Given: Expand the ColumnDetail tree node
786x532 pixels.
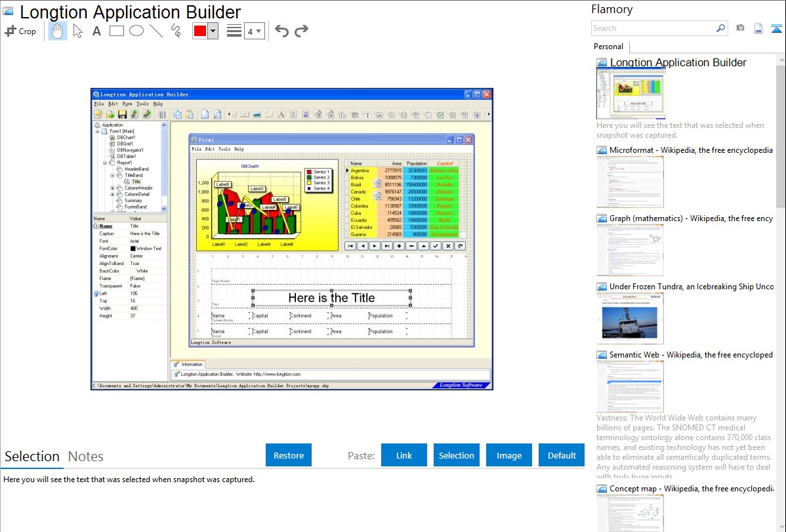Looking at the screenshot, I should click(x=112, y=194).
